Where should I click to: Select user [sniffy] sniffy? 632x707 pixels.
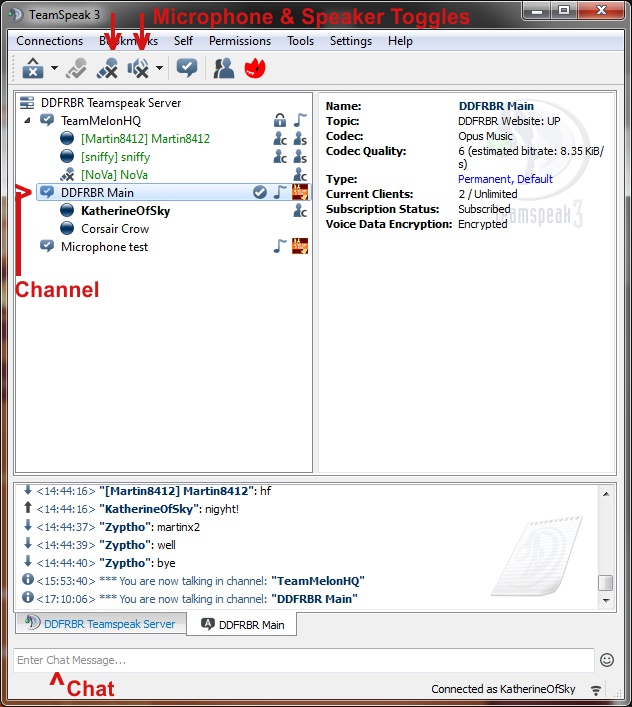(x=115, y=157)
